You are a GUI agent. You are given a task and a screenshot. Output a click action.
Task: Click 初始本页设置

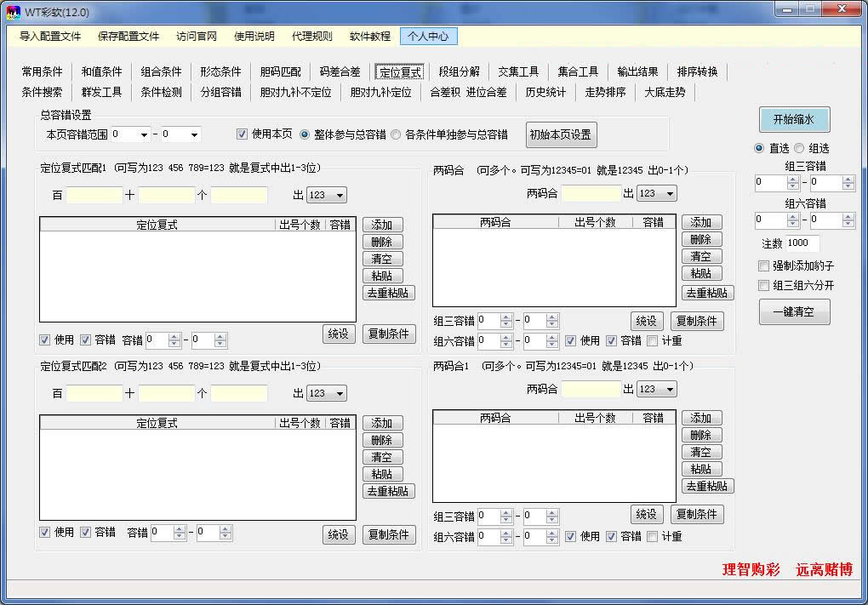pyautogui.click(x=561, y=134)
